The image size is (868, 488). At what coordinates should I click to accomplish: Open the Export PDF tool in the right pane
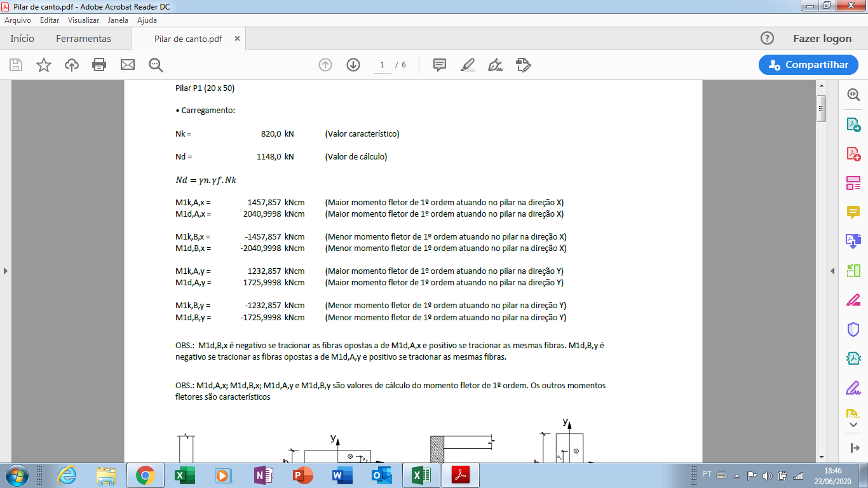click(853, 124)
